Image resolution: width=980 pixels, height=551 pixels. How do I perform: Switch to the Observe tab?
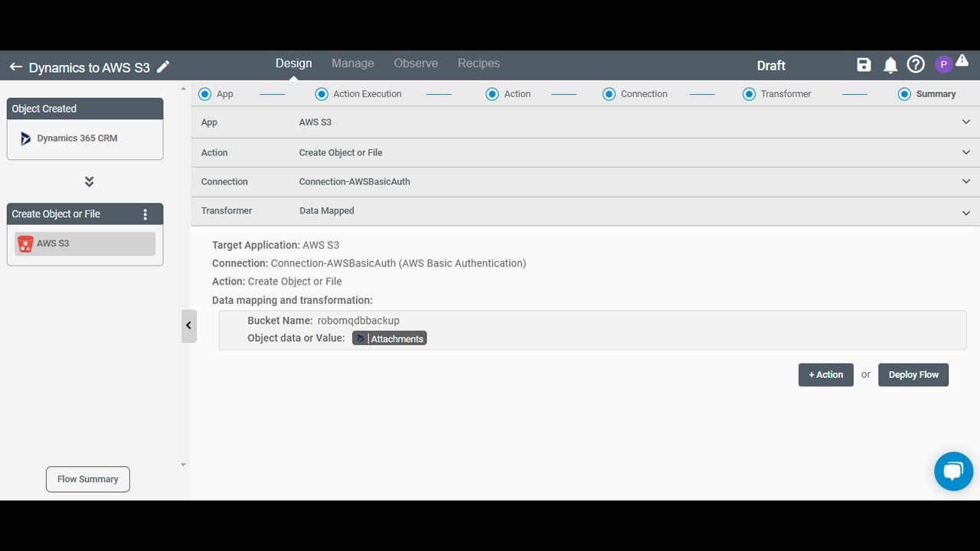416,64
